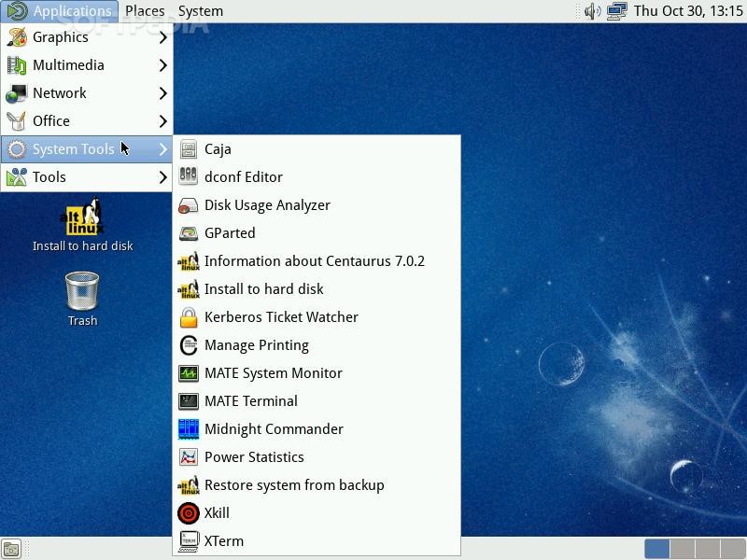Click the GParted disk icon
The height and width of the screenshot is (560, 747).
(189, 233)
